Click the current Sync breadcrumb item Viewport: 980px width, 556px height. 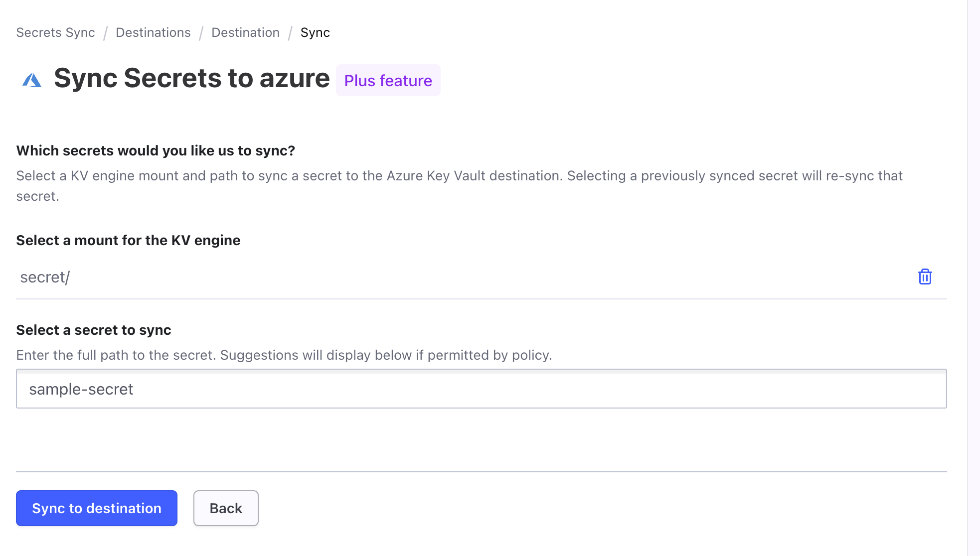coord(315,32)
